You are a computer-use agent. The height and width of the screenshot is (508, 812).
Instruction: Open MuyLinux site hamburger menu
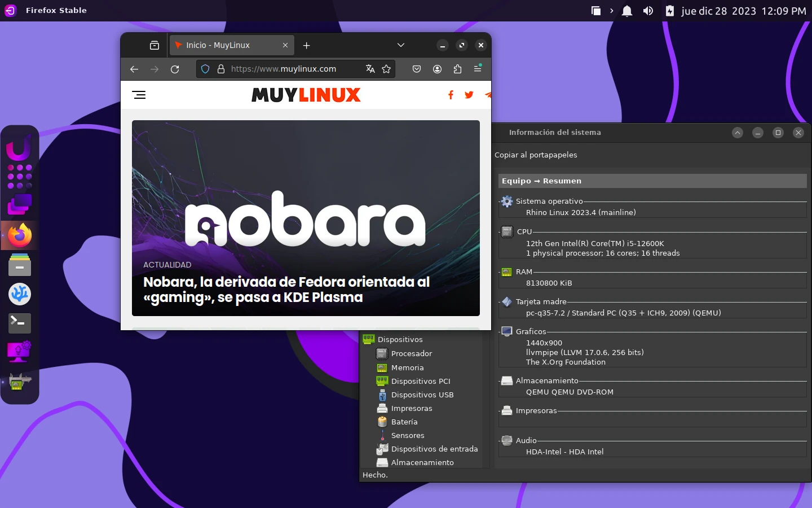pos(139,95)
